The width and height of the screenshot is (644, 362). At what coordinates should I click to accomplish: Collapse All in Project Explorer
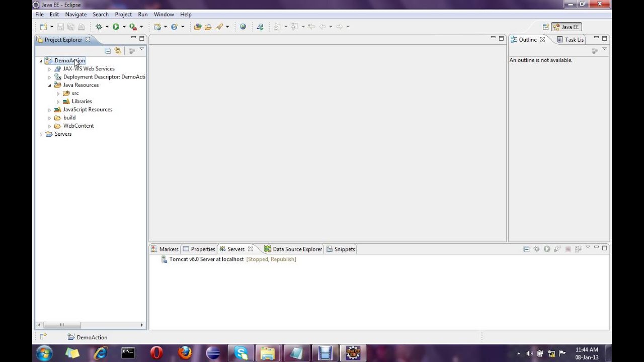click(108, 51)
